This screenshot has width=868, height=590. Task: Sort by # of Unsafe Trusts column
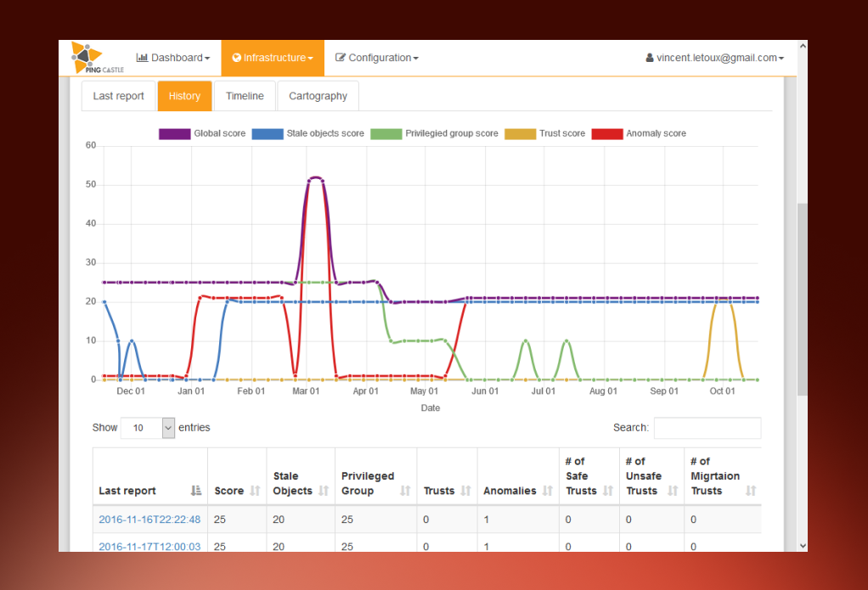(x=651, y=476)
